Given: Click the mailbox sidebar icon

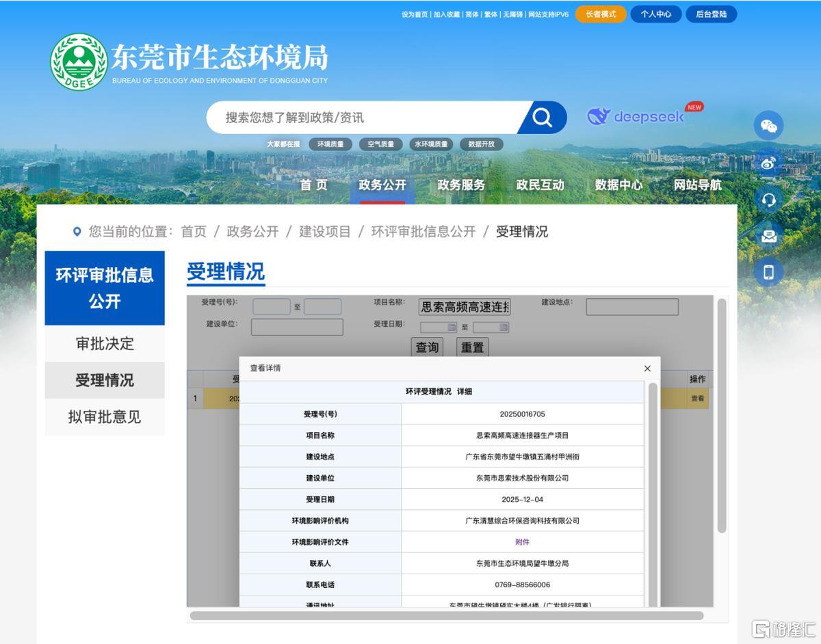Looking at the screenshot, I should click(x=768, y=236).
